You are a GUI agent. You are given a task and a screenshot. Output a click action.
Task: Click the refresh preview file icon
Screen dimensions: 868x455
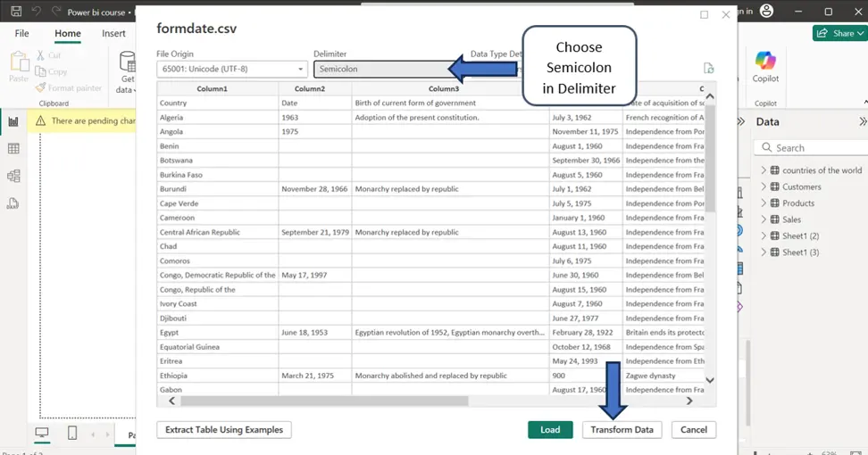(708, 68)
